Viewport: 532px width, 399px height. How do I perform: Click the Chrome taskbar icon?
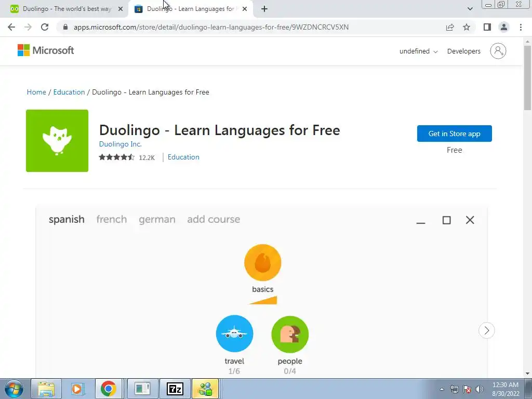pyautogui.click(x=108, y=389)
